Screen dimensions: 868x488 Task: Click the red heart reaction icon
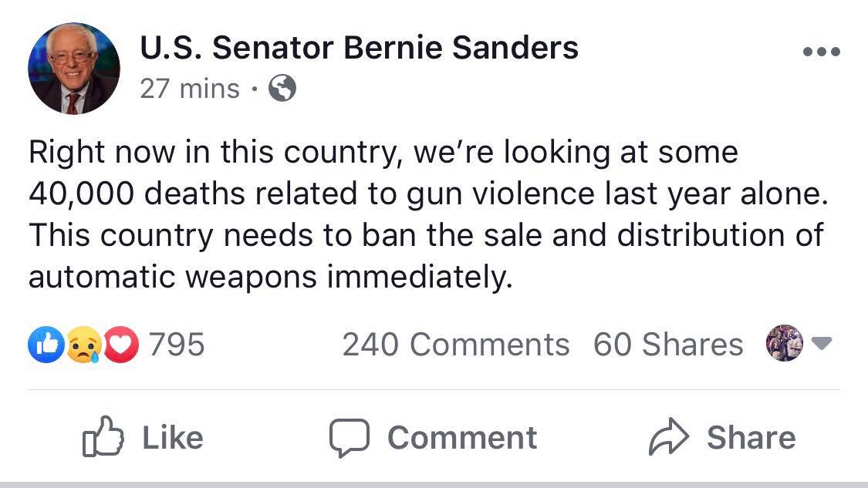[123, 344]
